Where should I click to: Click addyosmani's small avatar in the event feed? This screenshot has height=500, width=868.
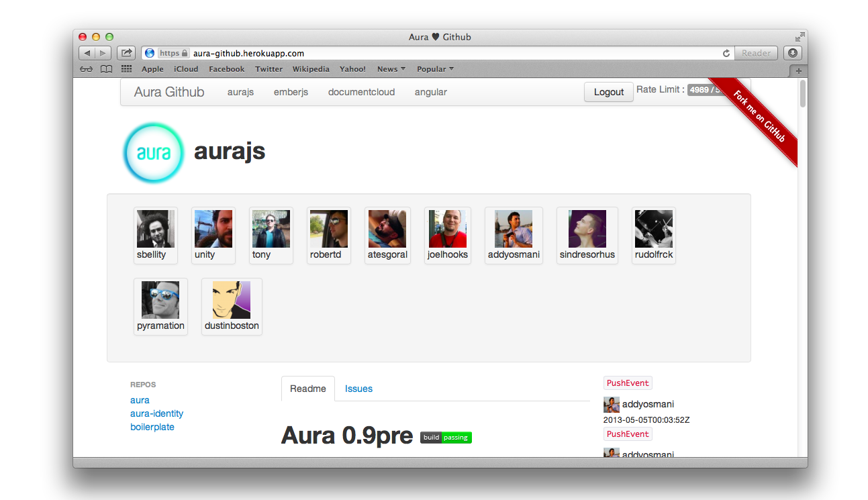pos(611,404)
